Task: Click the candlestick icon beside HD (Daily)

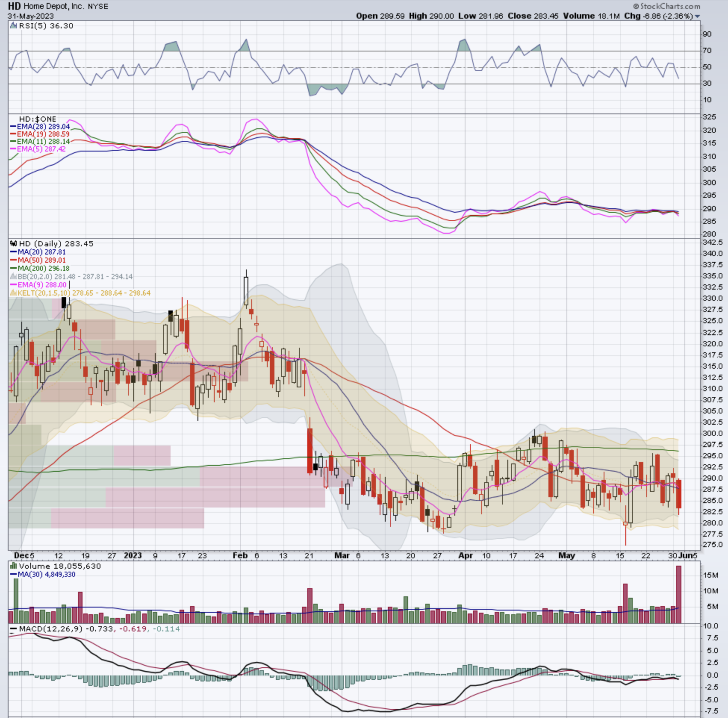Action: pyautogui.click(x=13, y=243)
